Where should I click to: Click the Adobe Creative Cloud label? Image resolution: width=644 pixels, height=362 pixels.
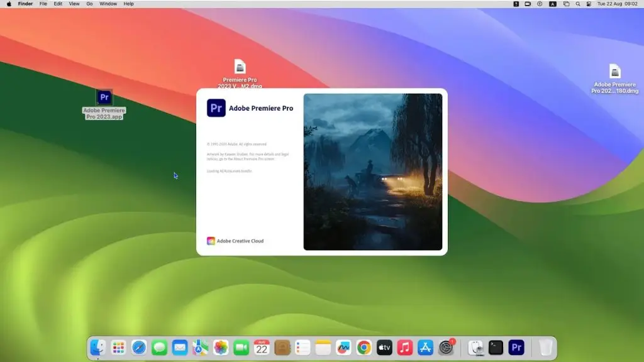pyautogui.click(x=240, y=241)
